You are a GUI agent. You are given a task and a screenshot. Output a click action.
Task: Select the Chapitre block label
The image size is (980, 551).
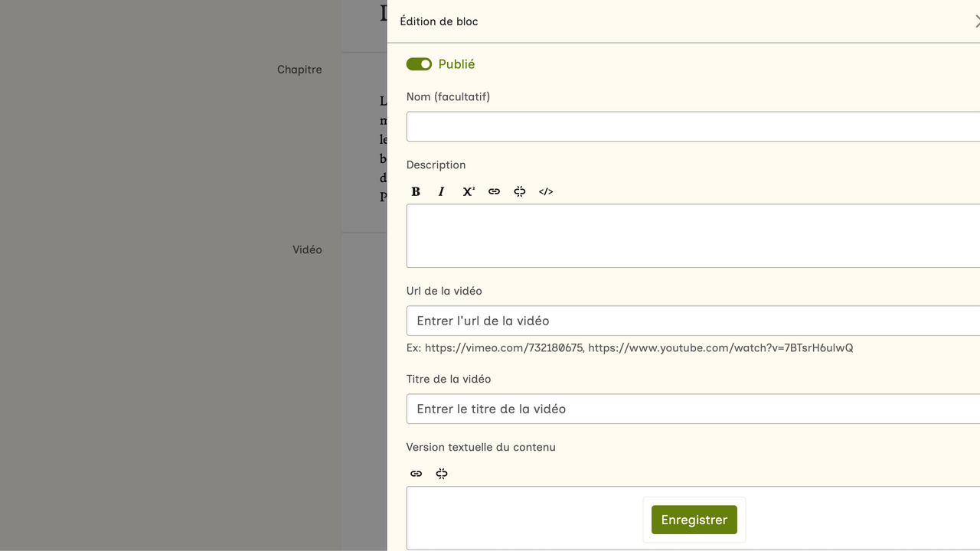click(299, 70)
